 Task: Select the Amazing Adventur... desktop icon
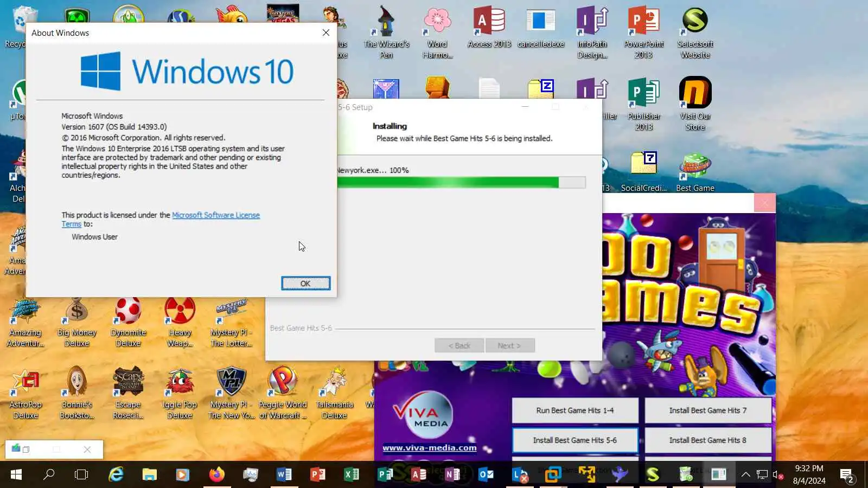point(25,322)
